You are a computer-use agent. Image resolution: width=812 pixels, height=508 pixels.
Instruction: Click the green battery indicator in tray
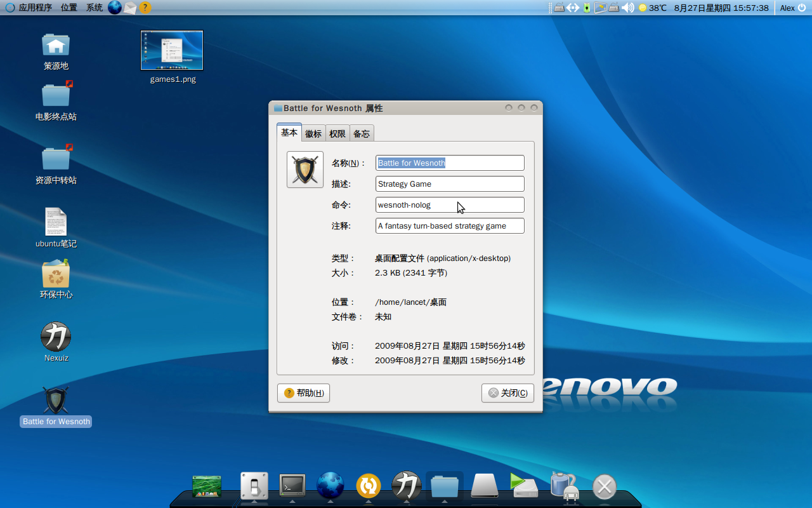(x=587, y=8)
